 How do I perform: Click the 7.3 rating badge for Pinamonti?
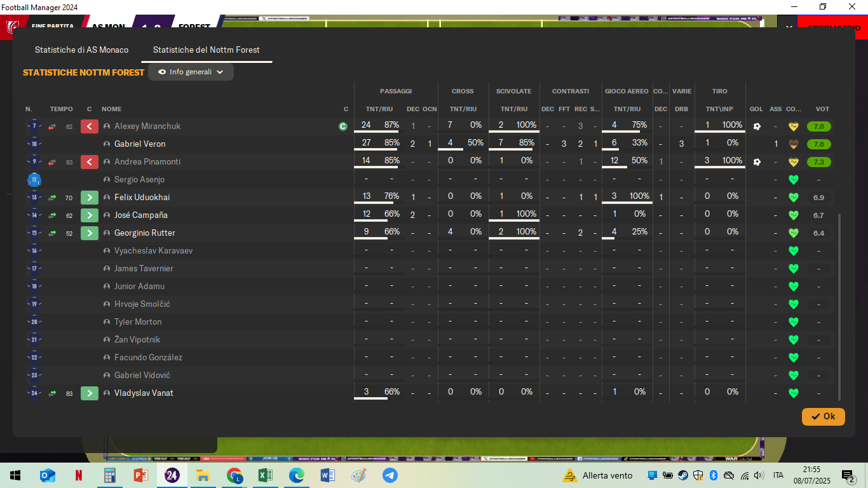(819, 162)
